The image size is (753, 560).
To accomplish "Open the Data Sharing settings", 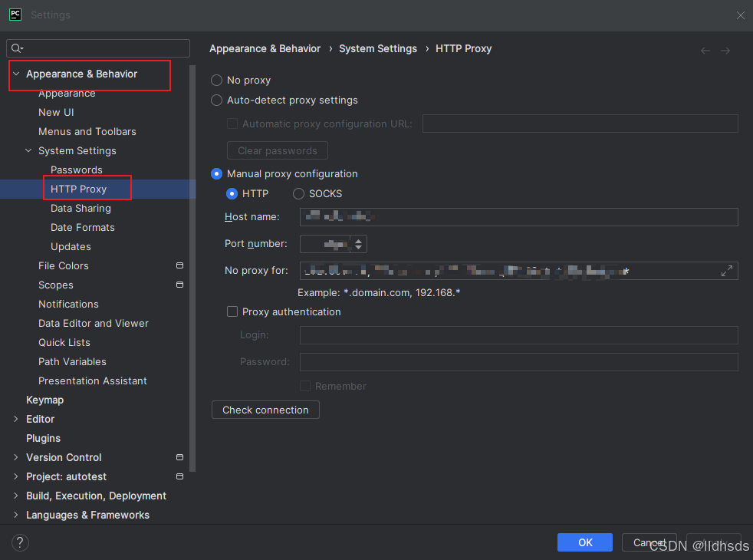I will tap(81, 209).
